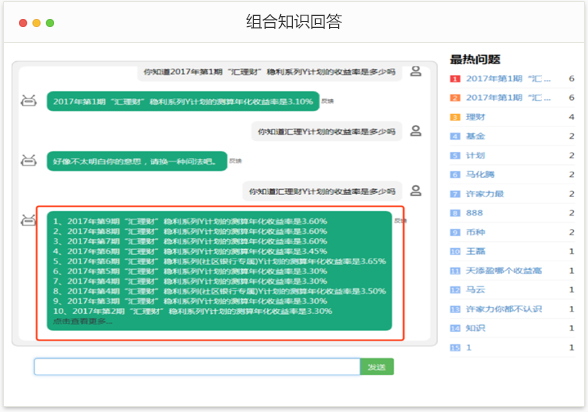588x412 pixels.
Task: Click the count 4 beside 理财
Action: (571, 117)
